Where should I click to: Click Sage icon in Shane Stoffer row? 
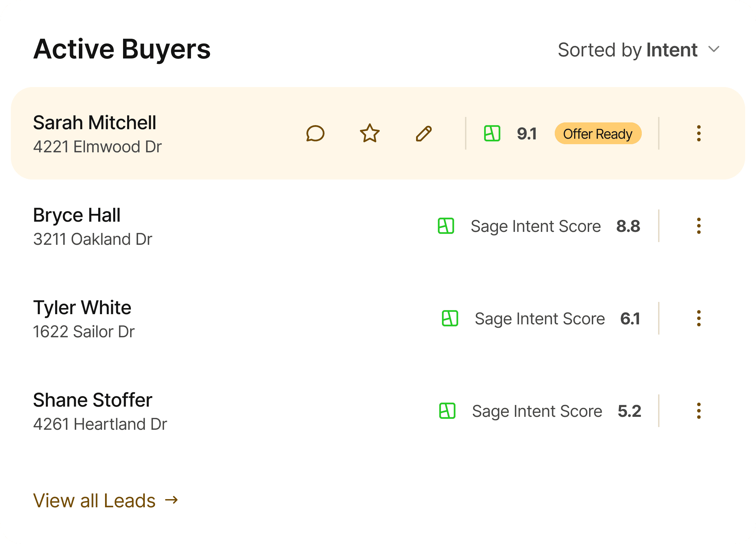pyautogui.click(x=447, y=411)
